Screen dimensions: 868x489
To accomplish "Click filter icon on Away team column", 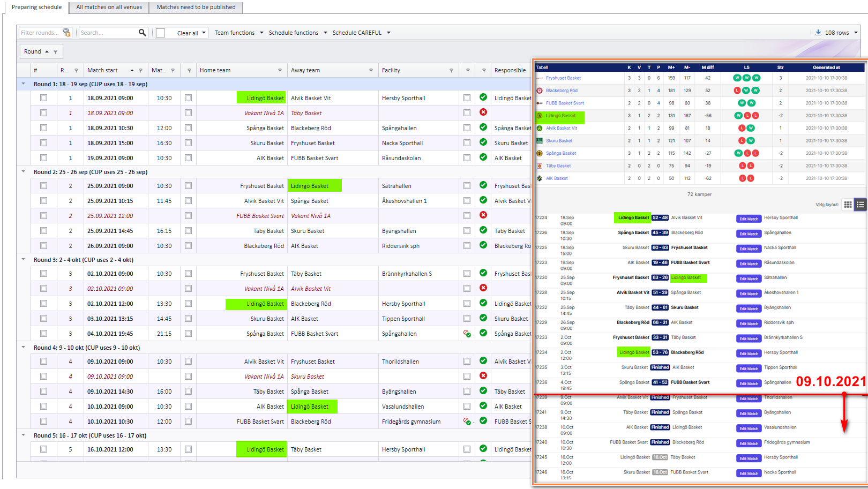I will coord(371,71).
